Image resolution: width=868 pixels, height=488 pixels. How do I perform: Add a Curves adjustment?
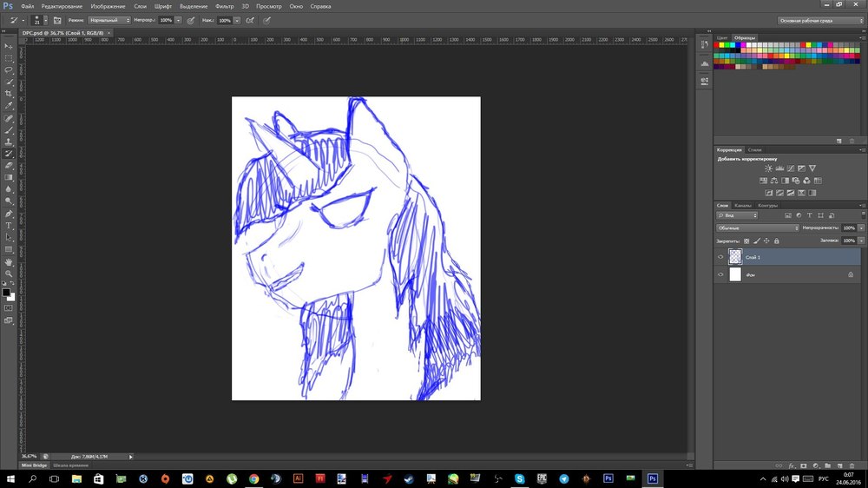(791, 168)
